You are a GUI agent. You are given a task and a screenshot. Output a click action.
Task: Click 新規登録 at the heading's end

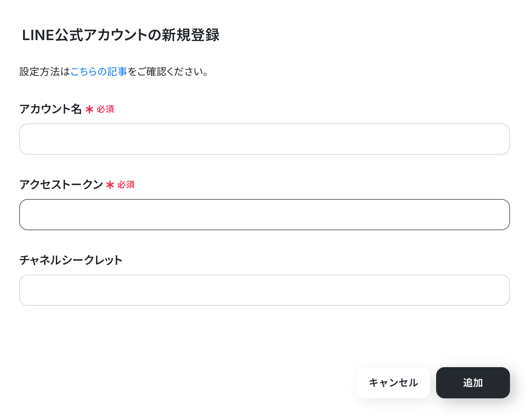pos(191,35)
